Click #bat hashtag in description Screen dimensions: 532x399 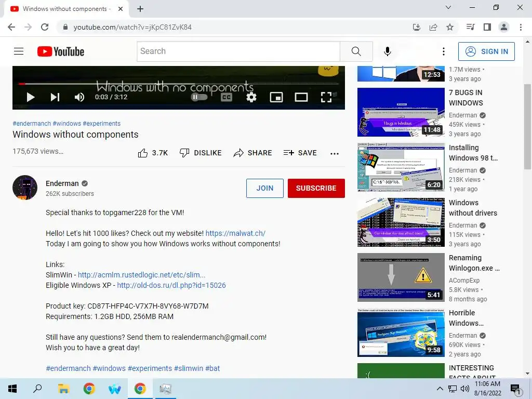[212, 368]
